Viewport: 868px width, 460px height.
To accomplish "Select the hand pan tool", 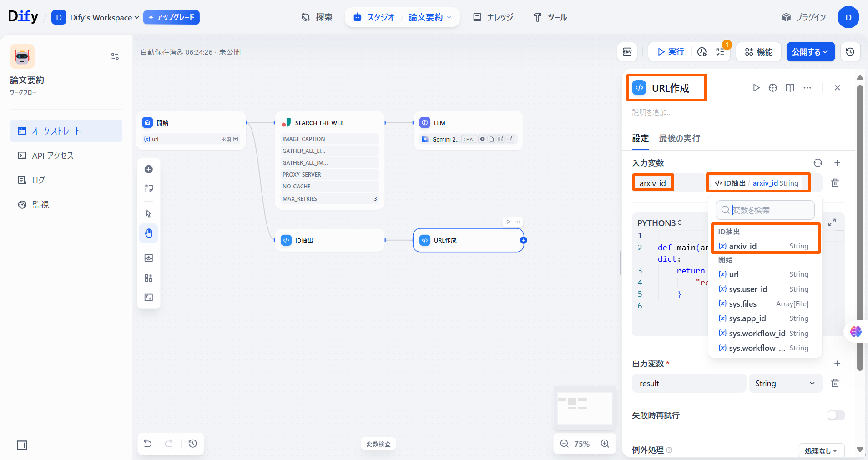I will click(149, 233).
